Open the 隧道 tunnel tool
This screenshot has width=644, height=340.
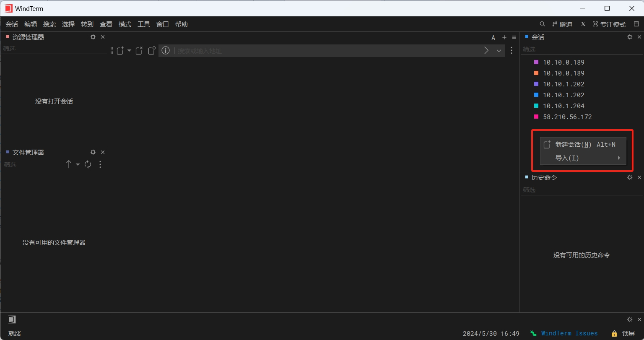(x=562, y=24)
